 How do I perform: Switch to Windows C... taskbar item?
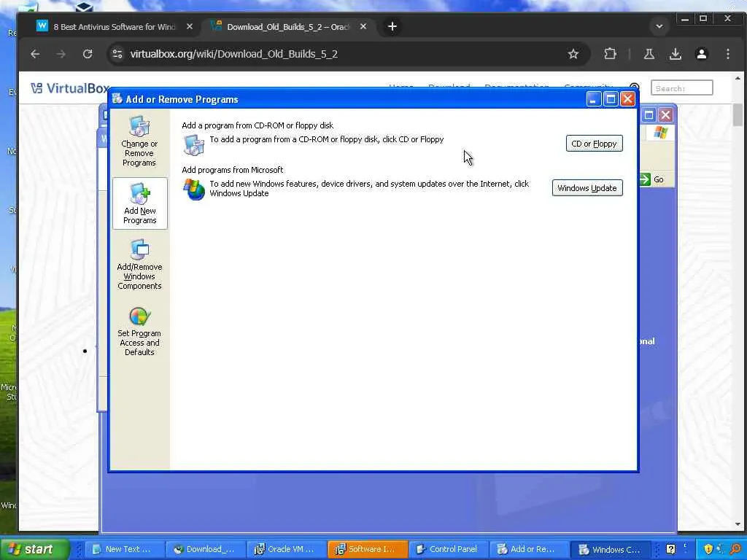point(611,549)
